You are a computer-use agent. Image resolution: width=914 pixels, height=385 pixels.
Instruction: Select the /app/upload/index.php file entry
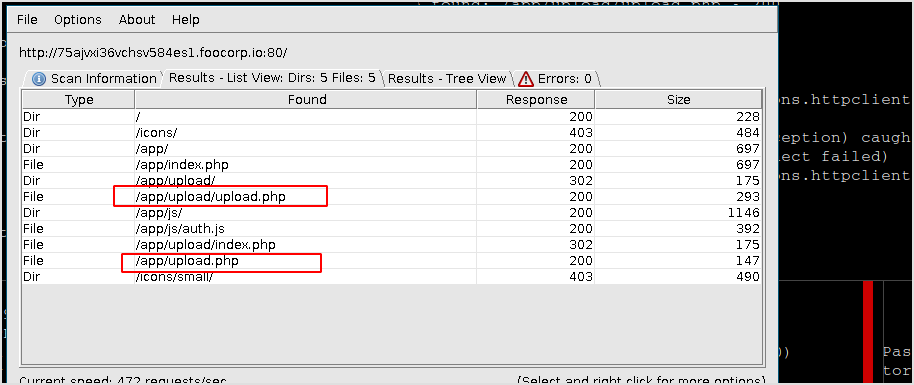392,244
